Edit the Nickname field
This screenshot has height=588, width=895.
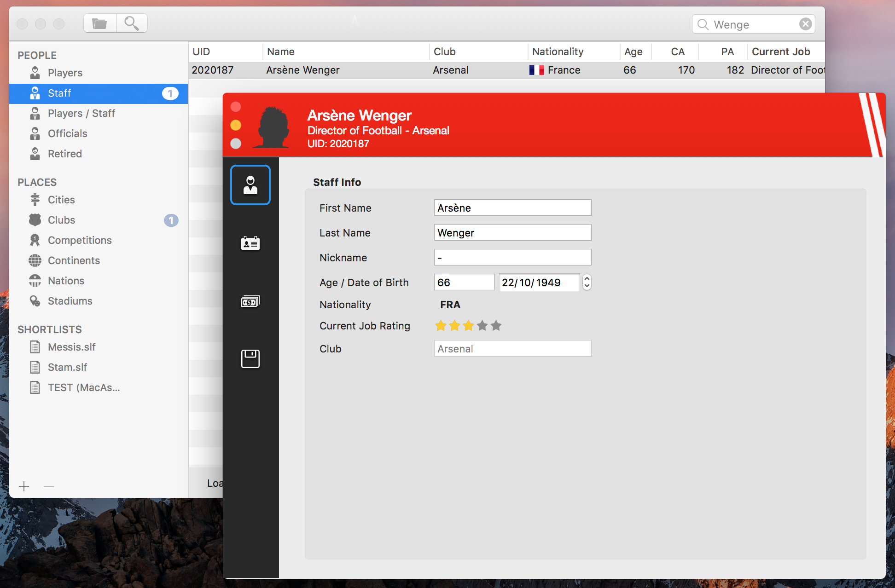pos(512,258)
